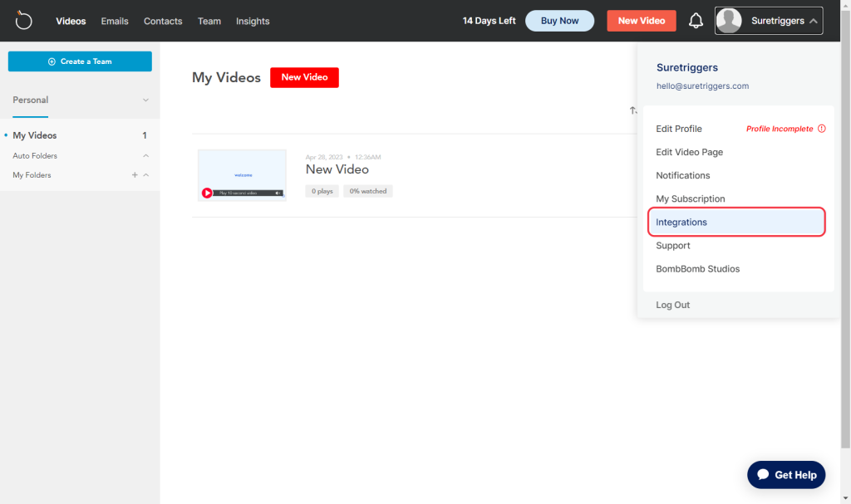The width and height of the screenshot is (851, 504).
Task: Click the Profile Incomplete warning icon
Action: click(x=822, y=129)
